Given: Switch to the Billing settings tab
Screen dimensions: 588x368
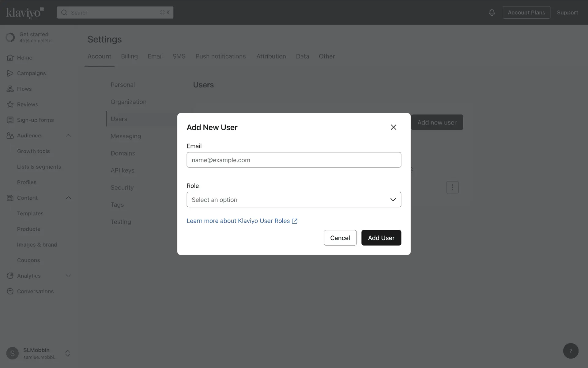Looking at the screenshot, I should (129, 56).
